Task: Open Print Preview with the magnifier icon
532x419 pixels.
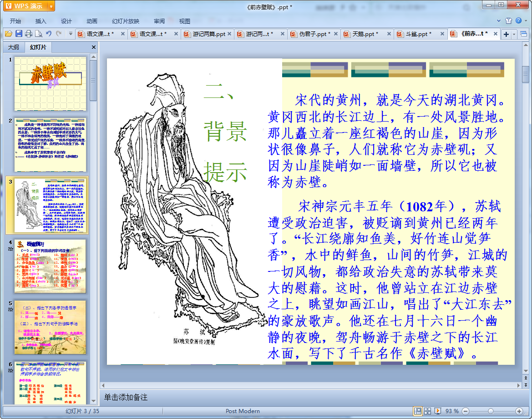Action: click(39, 34)
